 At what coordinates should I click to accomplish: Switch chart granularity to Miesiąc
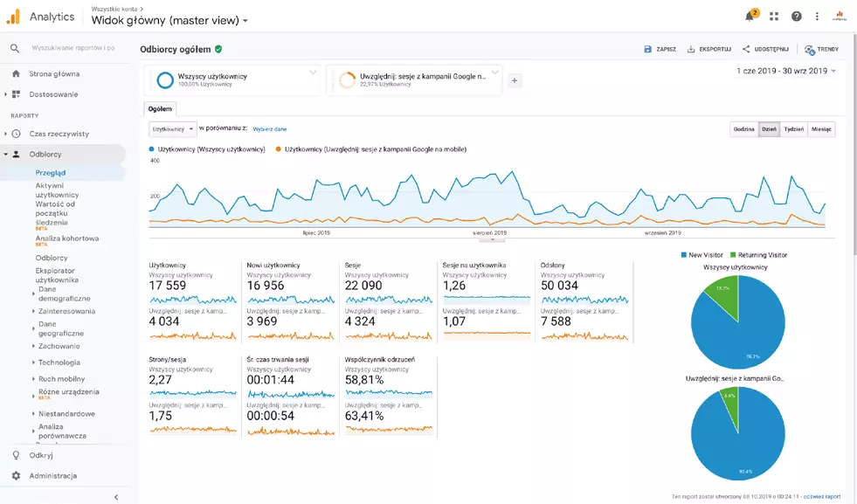pos(821,129)
